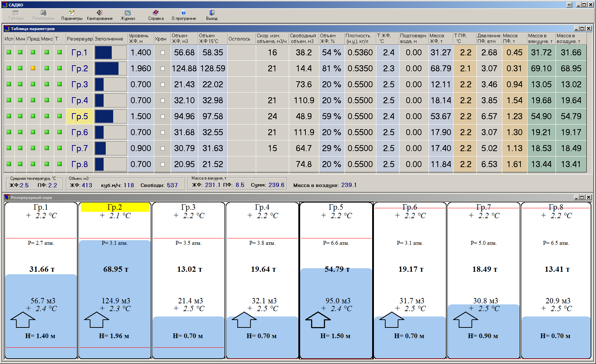Image resolution: width=596 pixels, height=364 pixels.
Task: Click the up arrow in tank Гр.1
Action: pos(23,320)
